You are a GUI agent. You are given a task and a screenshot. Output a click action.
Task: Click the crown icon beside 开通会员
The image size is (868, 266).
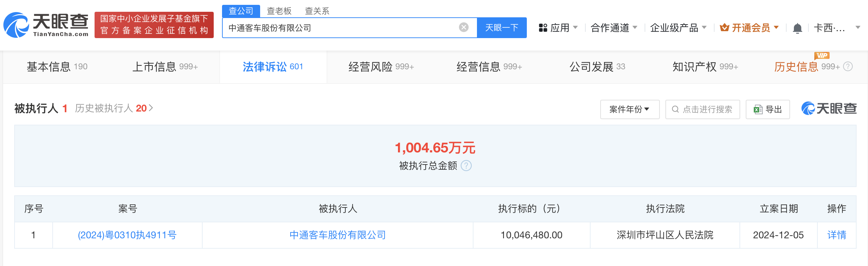724,27
